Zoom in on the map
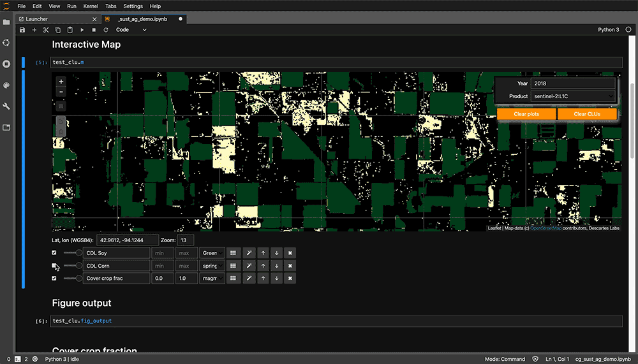 (x=61, y=82)
